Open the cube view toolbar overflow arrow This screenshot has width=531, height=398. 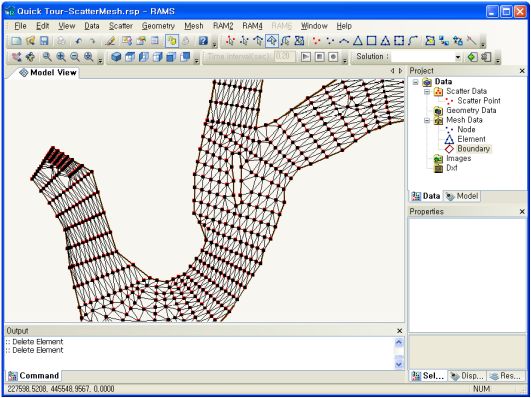pyautogui.click(x=197, y=60)
